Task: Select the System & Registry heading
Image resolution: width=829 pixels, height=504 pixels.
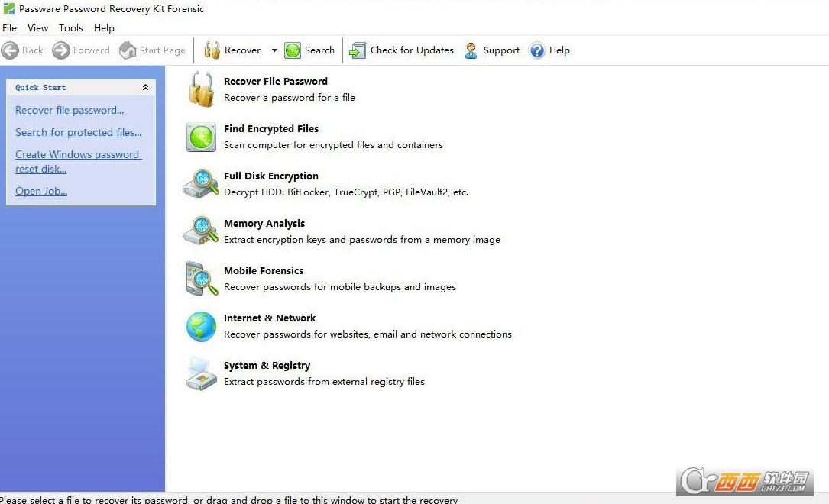Action: pyautogui.click(x=267, y=366)
